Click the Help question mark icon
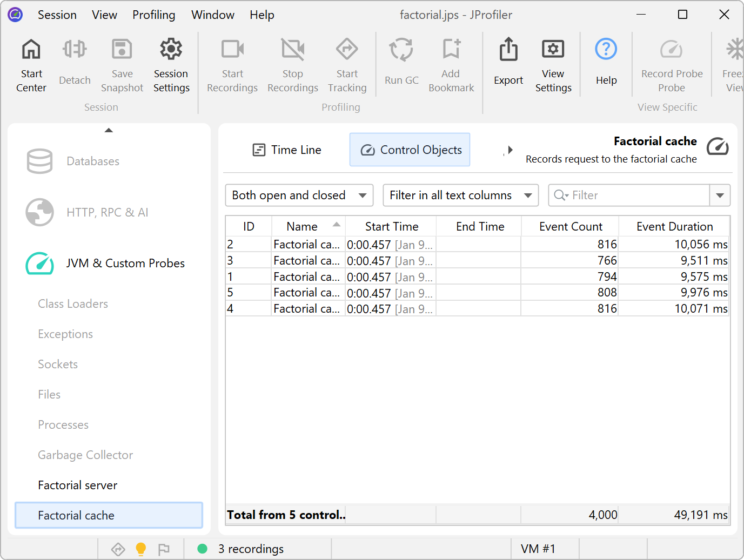This screenshot has width=744, height=560. click(606, 50)
